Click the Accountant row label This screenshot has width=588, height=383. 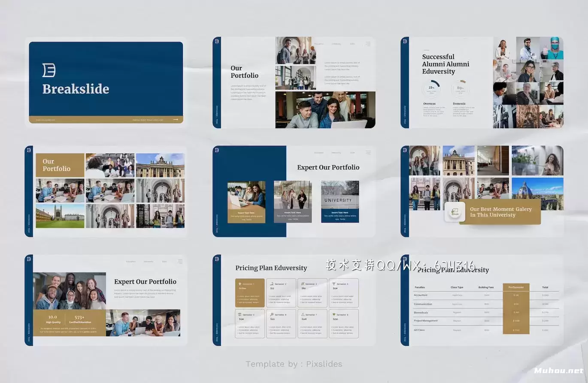point(421,295)
